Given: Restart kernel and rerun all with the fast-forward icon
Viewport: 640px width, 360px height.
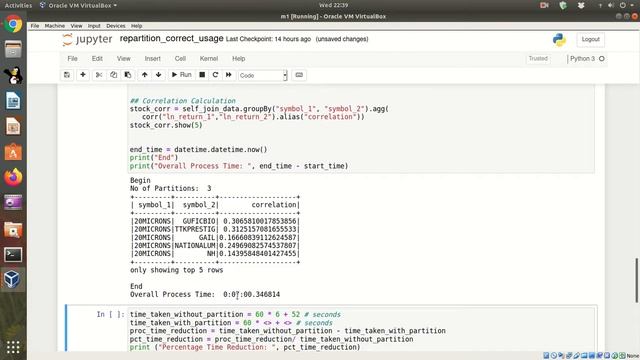Looking at the screenshot, I should [229, 75].
